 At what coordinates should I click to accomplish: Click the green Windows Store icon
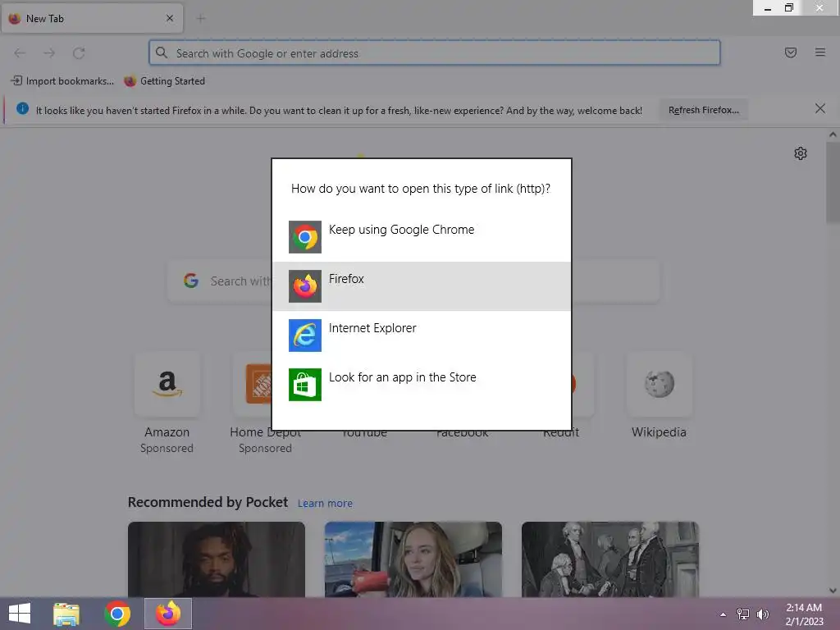click(x=305, y=385)
